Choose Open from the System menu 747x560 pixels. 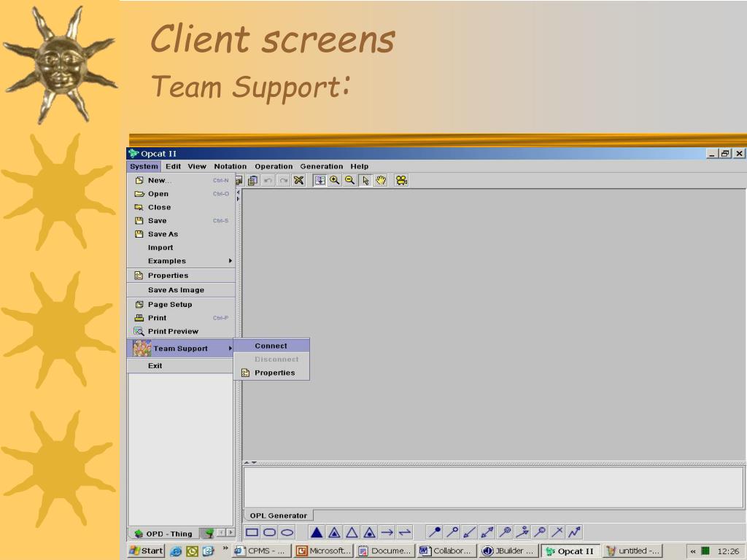click(182, 194)
